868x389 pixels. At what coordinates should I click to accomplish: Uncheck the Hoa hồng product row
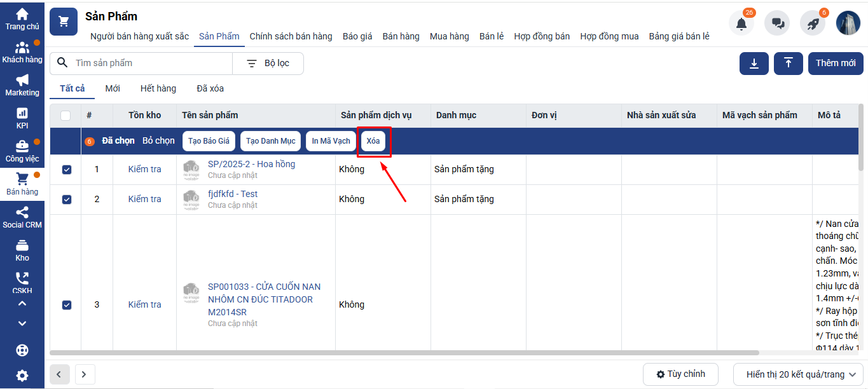click(x=67, y=170)
